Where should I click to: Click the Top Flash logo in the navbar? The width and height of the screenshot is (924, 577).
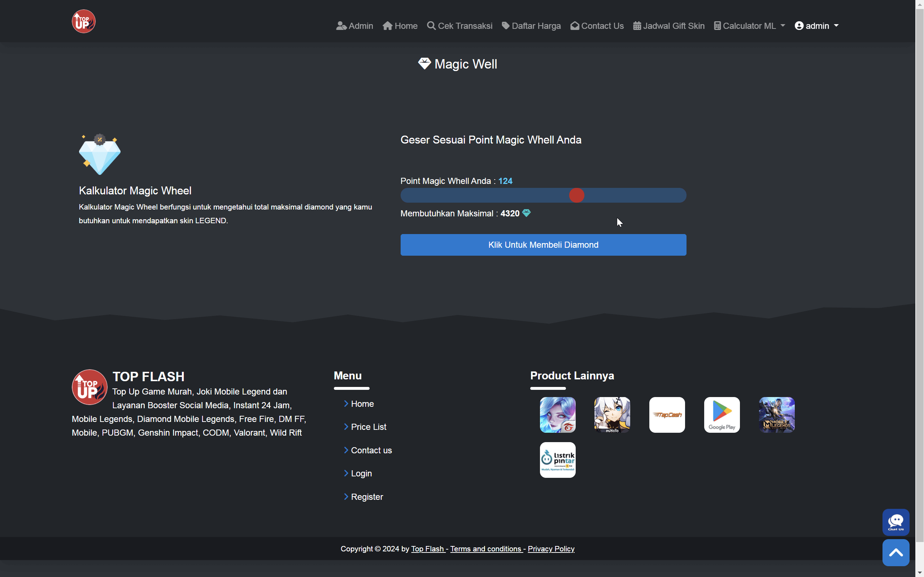pyautogui.click(x=83, y=21)
